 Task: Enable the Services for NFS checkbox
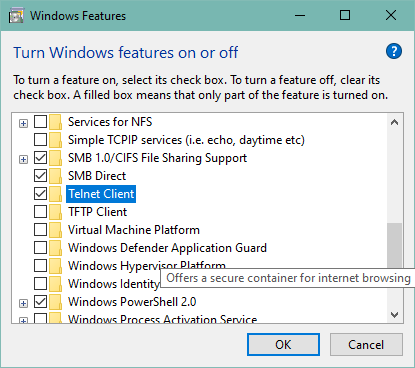(x=40, y=122)
